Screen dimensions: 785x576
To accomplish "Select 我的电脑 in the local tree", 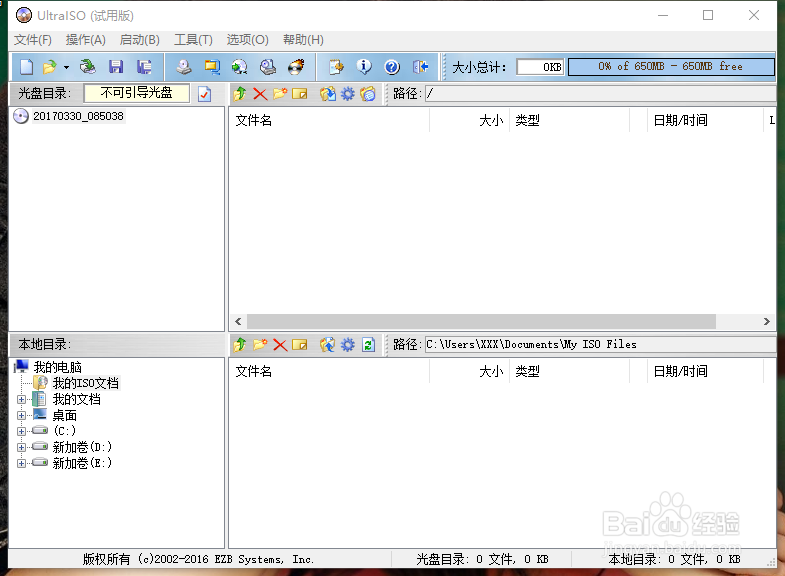I will click(58, 367).
